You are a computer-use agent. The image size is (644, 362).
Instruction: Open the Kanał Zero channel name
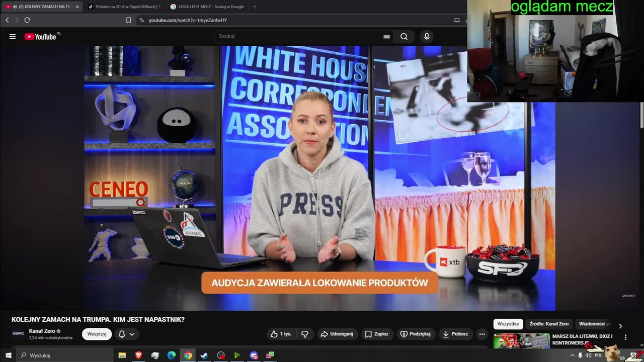[42, 331]
